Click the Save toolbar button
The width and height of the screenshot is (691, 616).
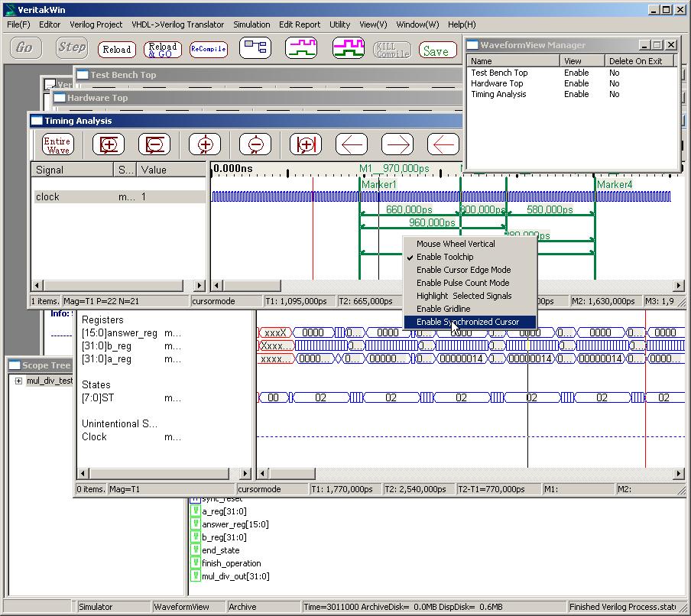[437, 50]
